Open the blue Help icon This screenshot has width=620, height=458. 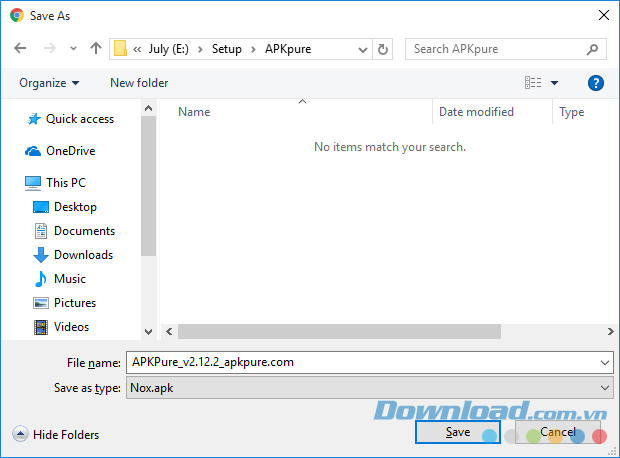(x=595, y=83)
